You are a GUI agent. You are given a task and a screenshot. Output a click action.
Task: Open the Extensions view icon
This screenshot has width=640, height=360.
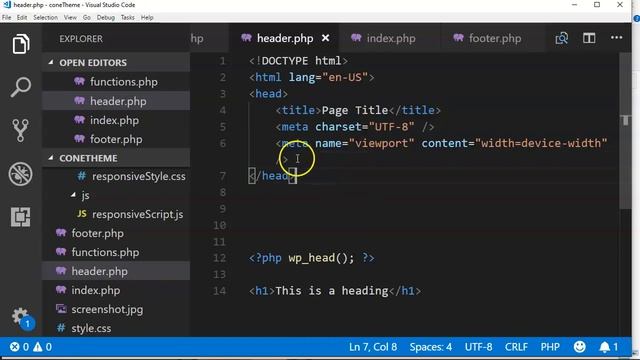(x=20, y=217)
